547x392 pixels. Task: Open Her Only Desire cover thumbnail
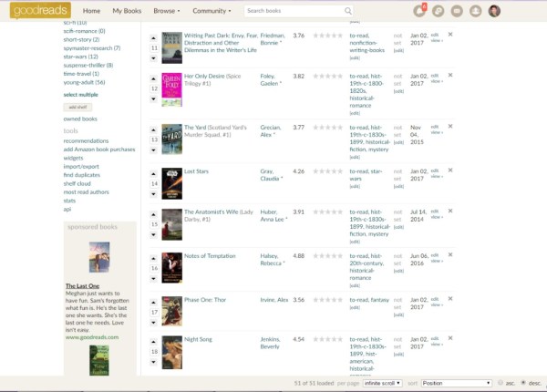pos(171,89)
